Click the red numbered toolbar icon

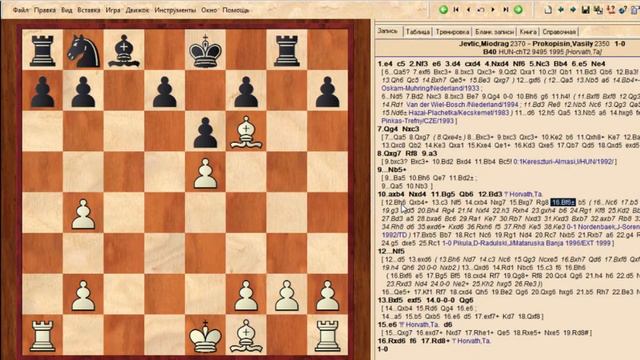pyautogui.click(x=611, y=10)
